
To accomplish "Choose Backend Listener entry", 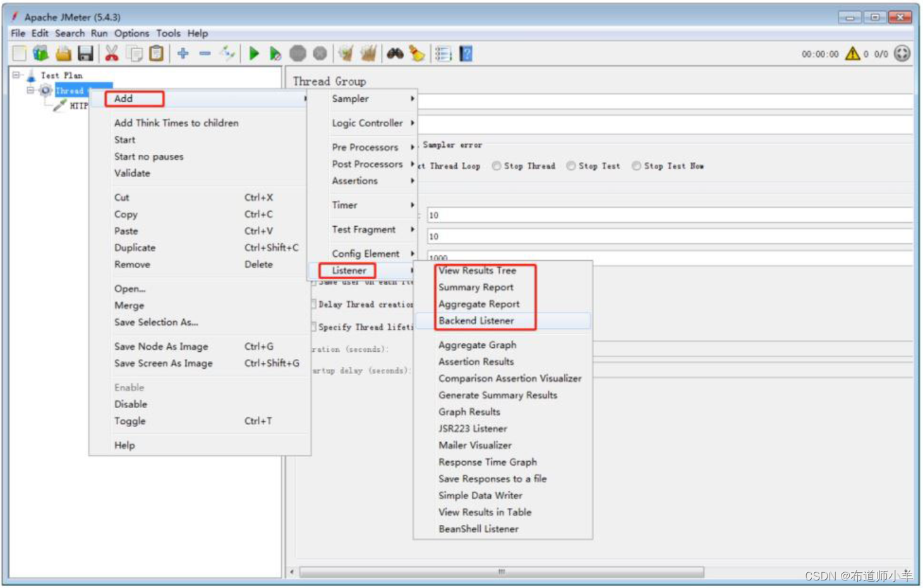I will tap(503, 321).
